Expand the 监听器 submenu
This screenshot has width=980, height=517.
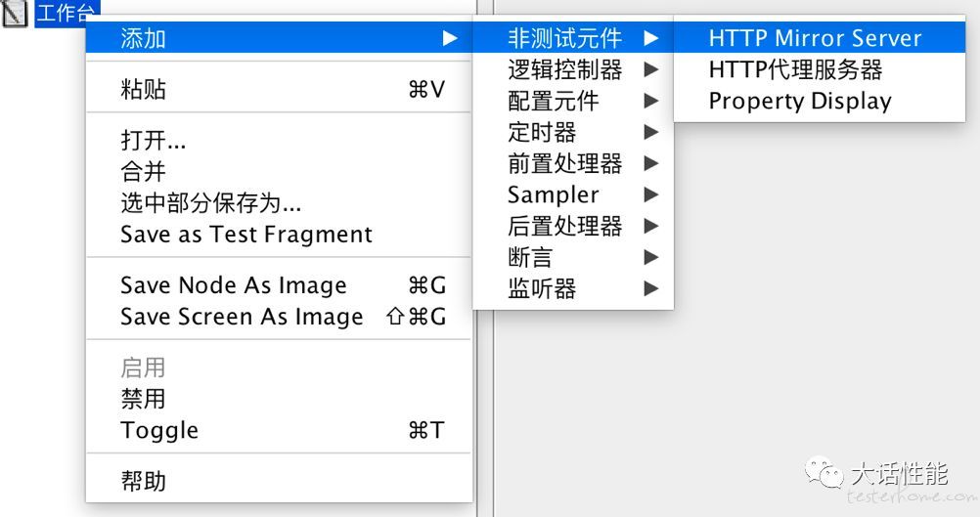coord(573,288)
